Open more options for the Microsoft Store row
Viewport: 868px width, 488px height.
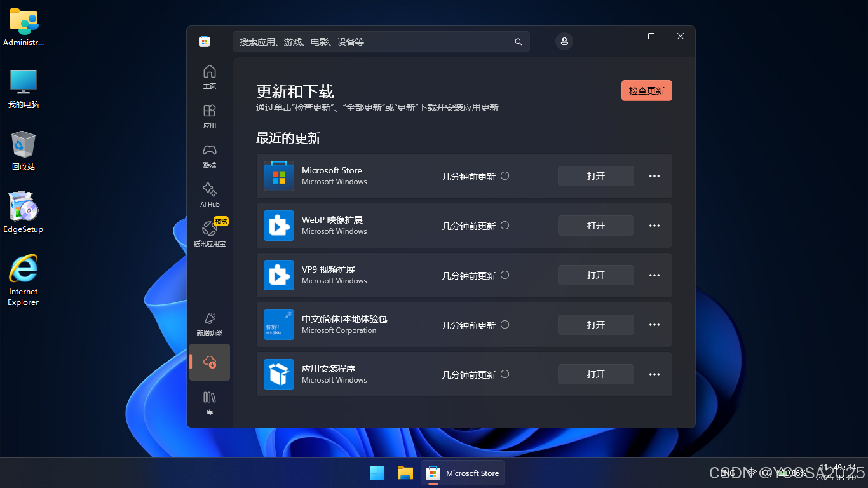[654, 176]
